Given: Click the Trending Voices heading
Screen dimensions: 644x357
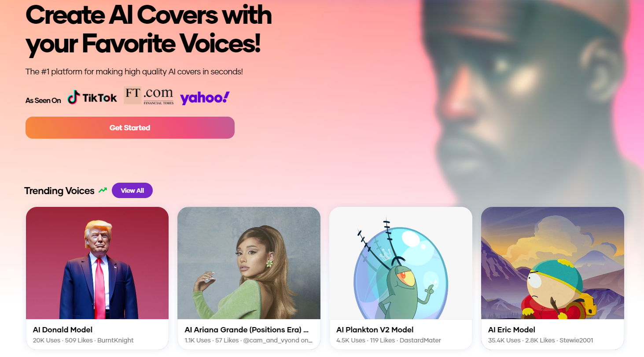Looking at the screenshot, I should (x=59, y=191).
